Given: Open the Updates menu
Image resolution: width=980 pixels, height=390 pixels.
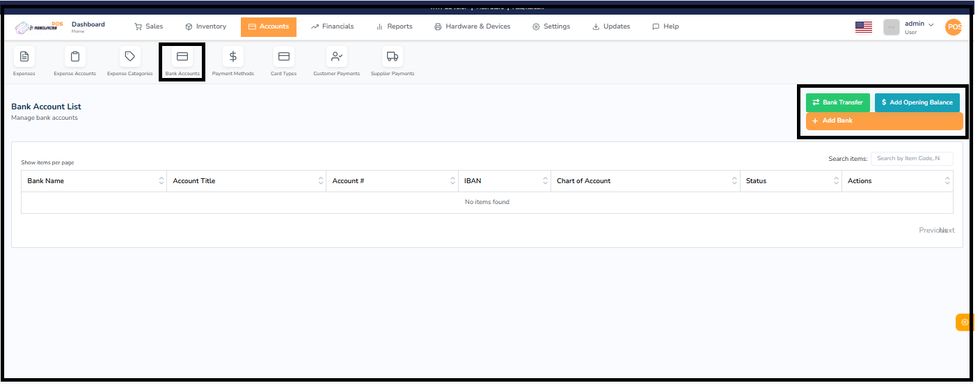Looking at the screenshot, I should 611,26.
